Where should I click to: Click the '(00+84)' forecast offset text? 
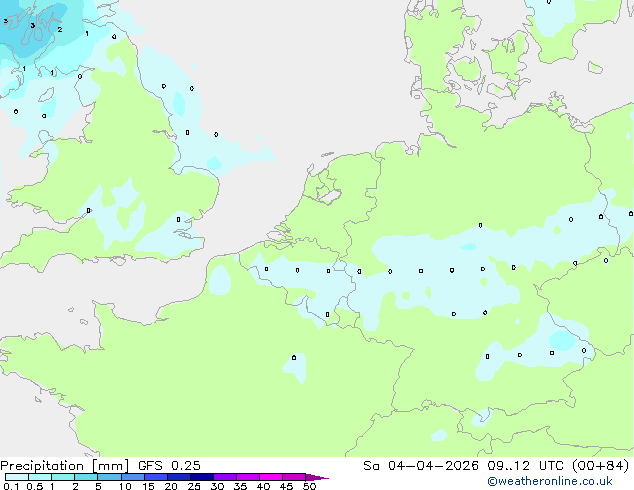pos(600,466)
